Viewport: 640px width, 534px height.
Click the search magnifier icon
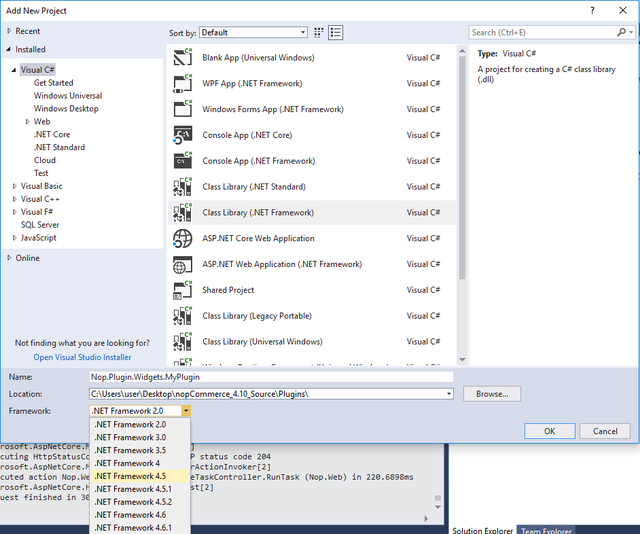(x=621, y=32)
